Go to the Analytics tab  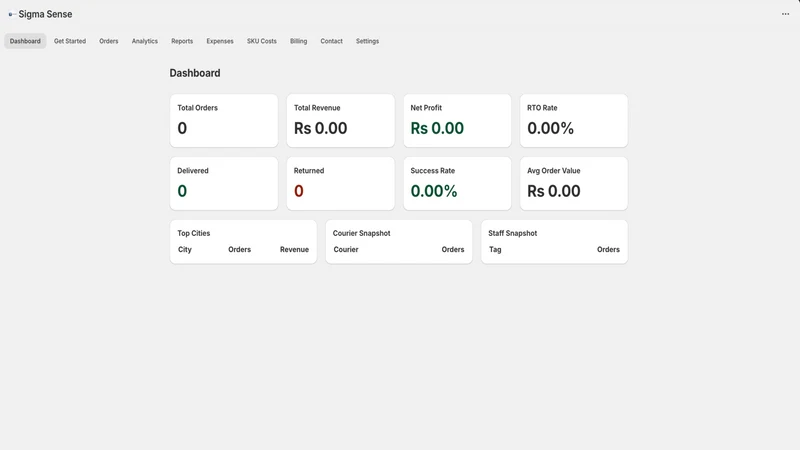click(x=145, y=41)
